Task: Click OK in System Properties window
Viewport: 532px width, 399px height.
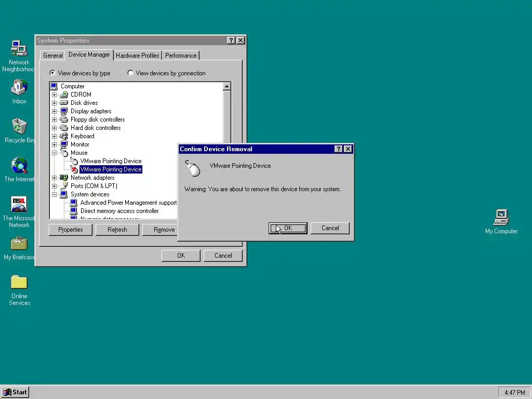Action: point(181,256)
